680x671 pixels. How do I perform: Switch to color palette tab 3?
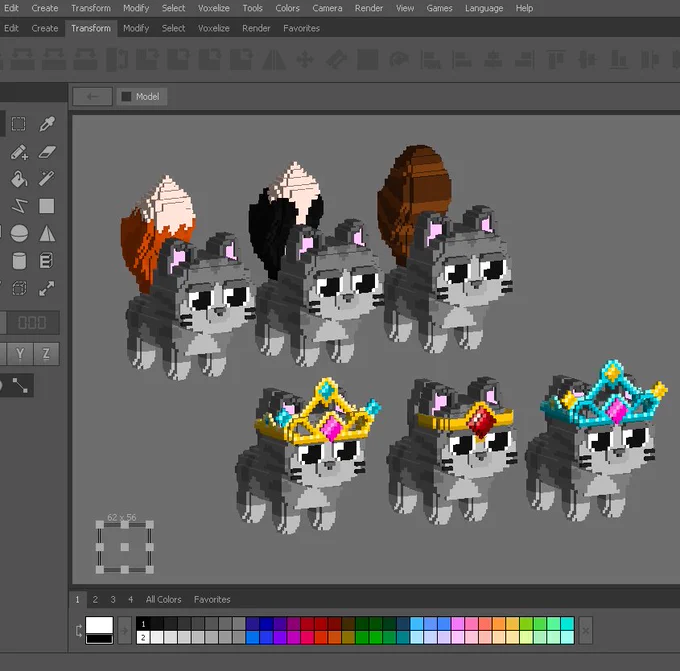pyautogui.click(x=113, y=599)
